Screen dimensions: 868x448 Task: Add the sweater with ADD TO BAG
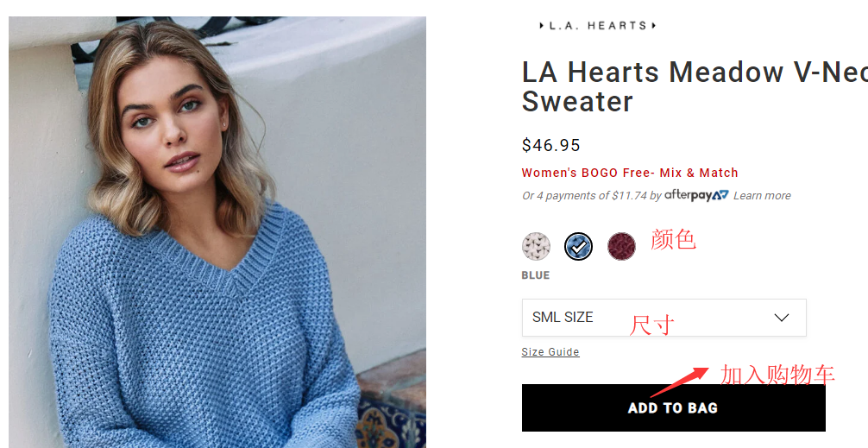point(673,407)
